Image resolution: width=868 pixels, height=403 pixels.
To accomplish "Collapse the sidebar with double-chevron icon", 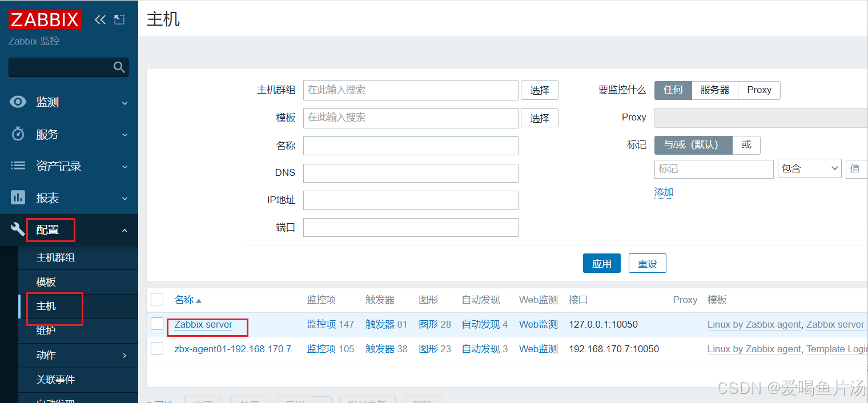I will click(x=100, y=20).
